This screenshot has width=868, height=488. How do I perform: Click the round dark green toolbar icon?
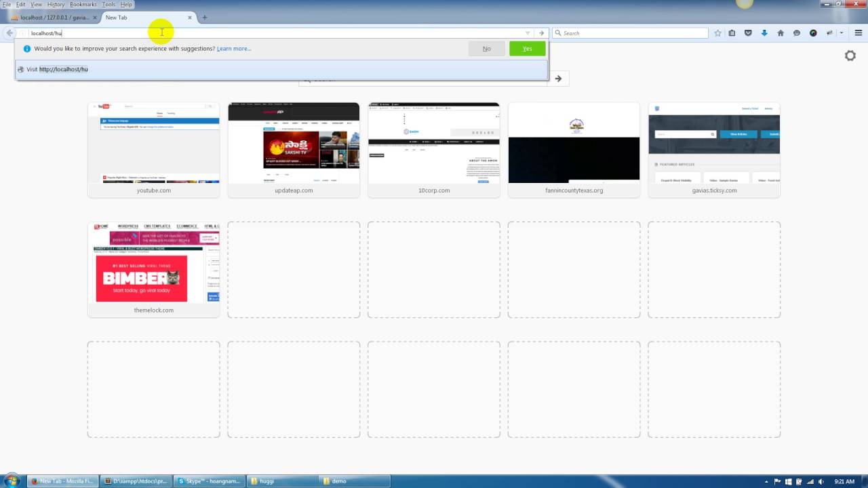pos(813,33)
